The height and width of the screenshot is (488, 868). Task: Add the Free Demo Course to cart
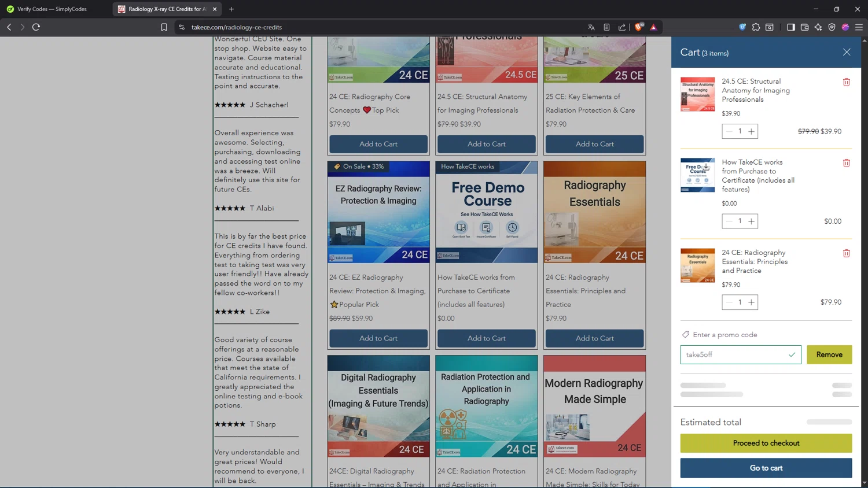pyautogui.click(x=487, y=338)
